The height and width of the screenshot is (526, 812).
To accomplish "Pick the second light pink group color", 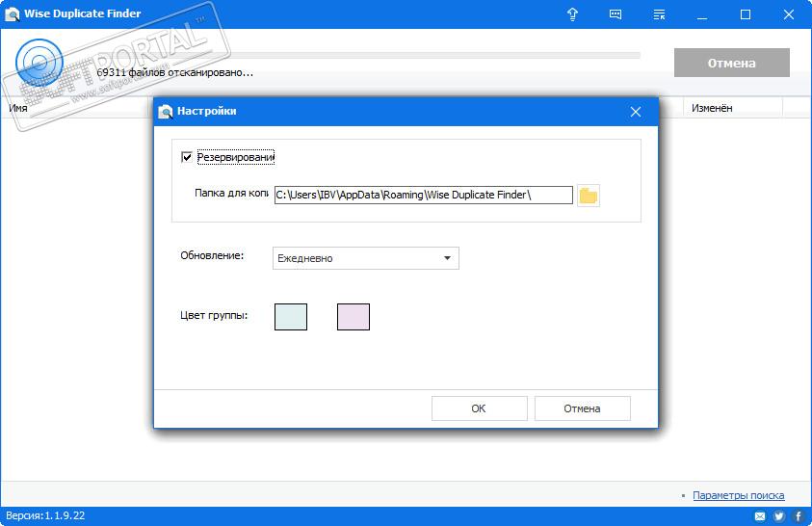I will (354, 317).
